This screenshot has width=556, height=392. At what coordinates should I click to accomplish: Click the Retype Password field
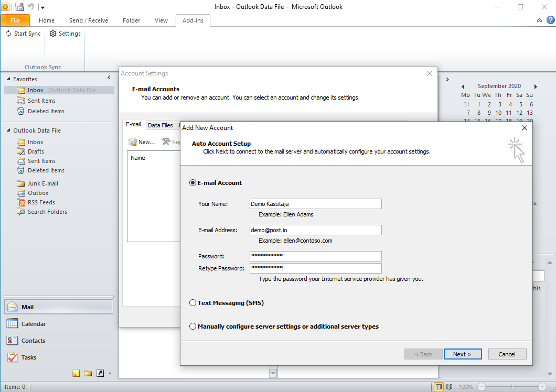pyautogui.click(x=316, y=268)
